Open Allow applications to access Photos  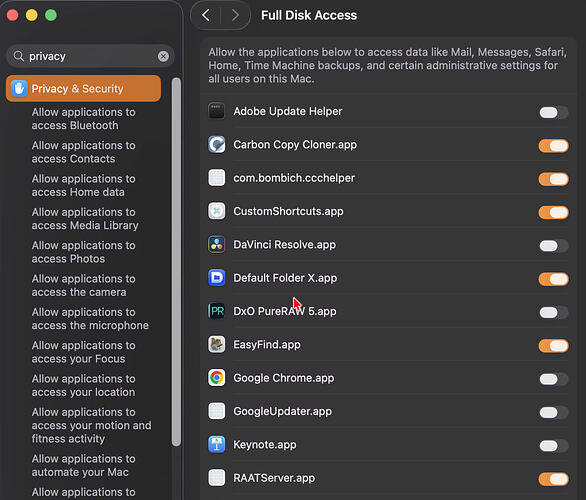coord(83,252)
